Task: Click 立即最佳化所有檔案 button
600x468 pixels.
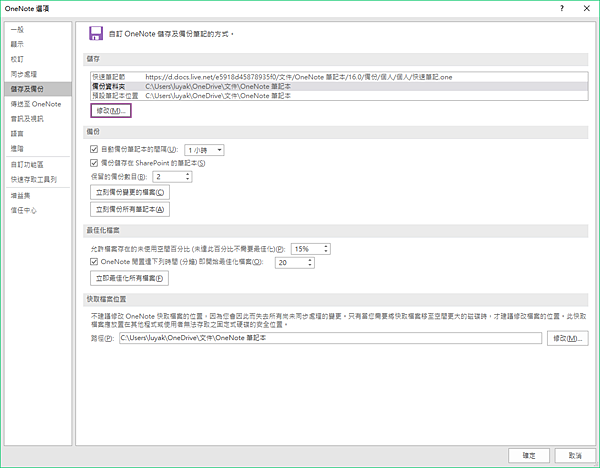Action: tap(129, 278)
